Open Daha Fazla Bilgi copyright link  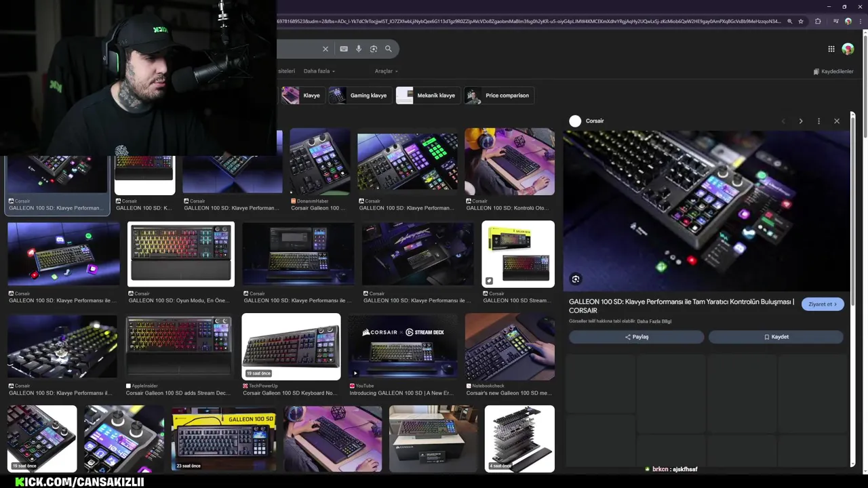coord(654,321)
